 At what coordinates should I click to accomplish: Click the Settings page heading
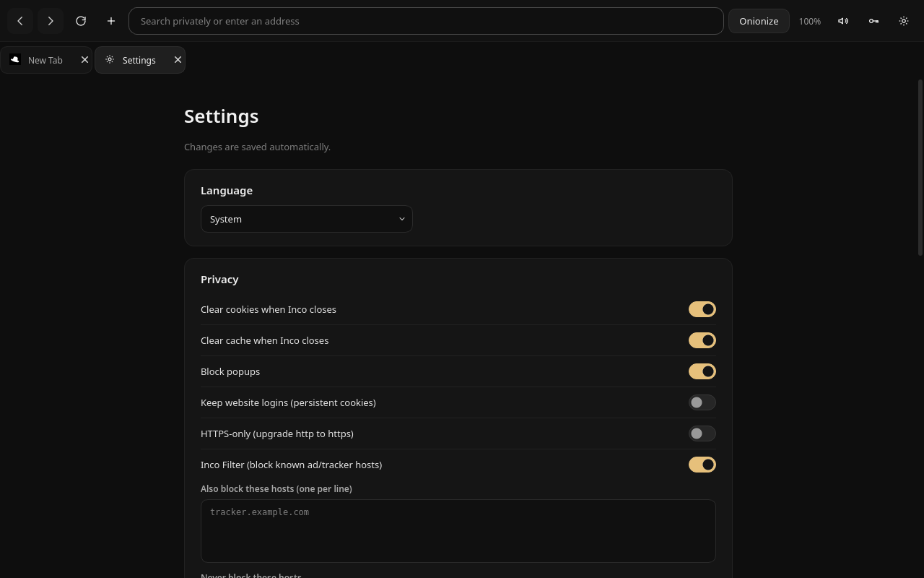tap(222, 116)
